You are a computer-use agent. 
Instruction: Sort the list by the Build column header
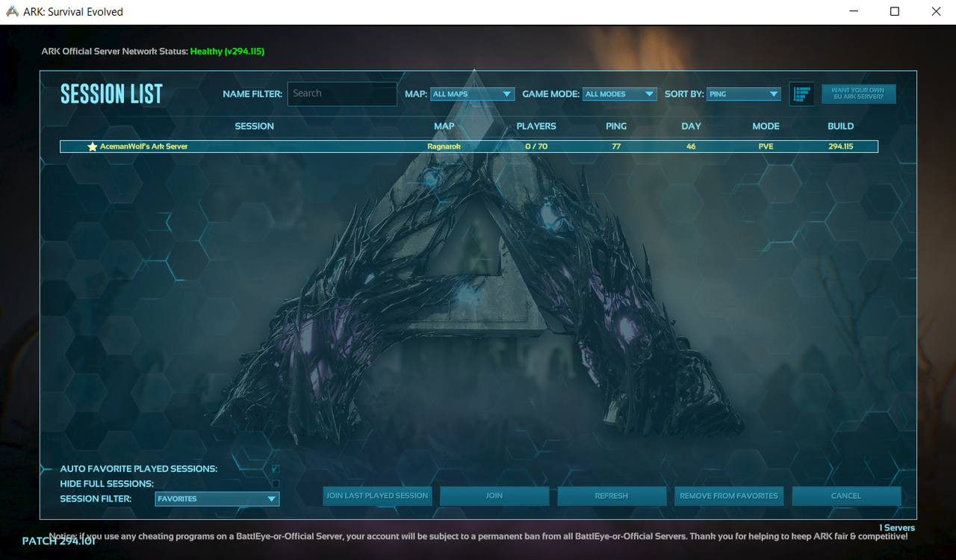point(841,126)
